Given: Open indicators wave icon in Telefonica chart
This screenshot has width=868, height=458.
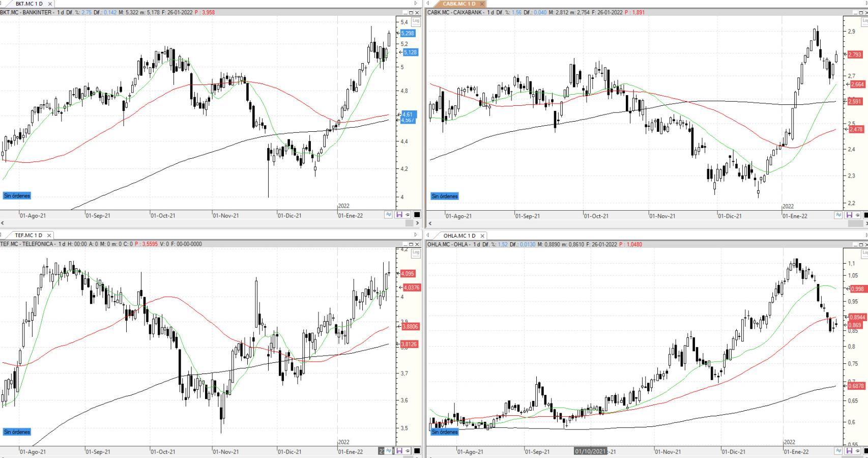Looking at the screenshot, I should [x=389, y=451].
